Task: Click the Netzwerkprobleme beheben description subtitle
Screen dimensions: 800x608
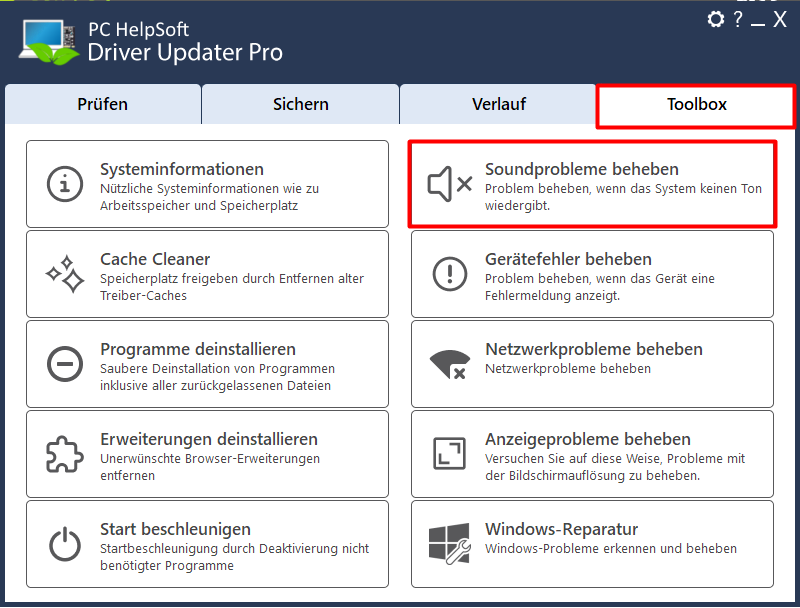Action: pos(568,369)
